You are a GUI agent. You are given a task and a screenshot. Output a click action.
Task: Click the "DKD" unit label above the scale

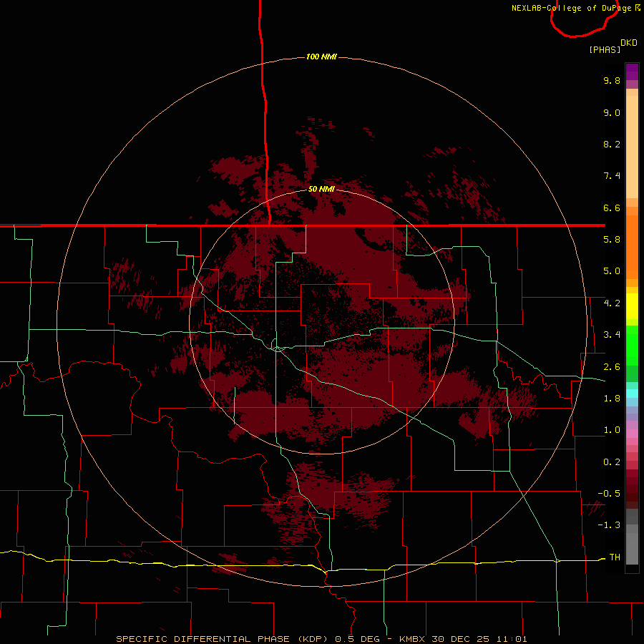[x=629, y=43]
